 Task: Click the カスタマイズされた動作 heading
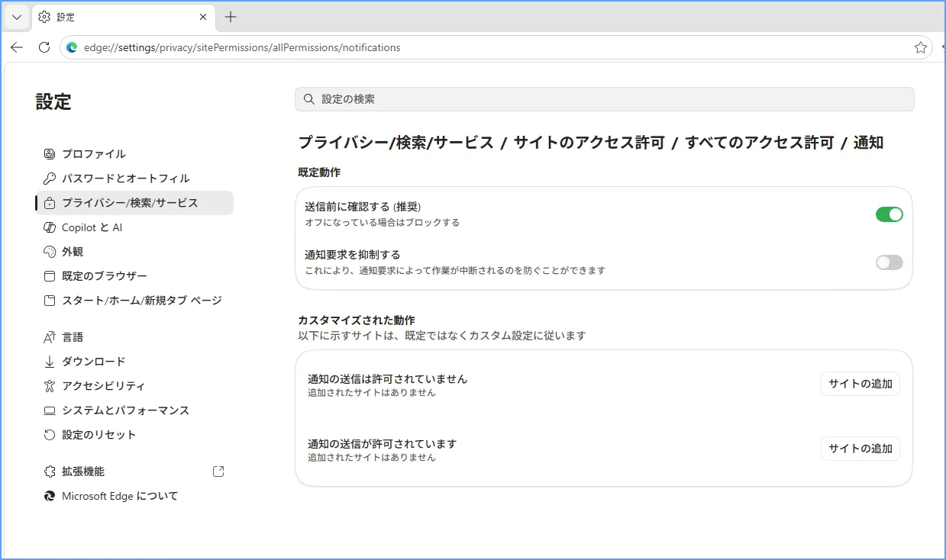pos(357,320)
